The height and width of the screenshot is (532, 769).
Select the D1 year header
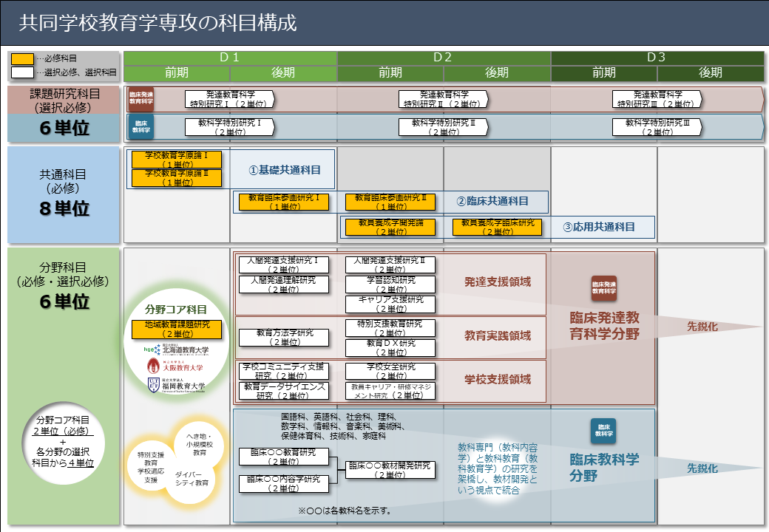point(230,58)
